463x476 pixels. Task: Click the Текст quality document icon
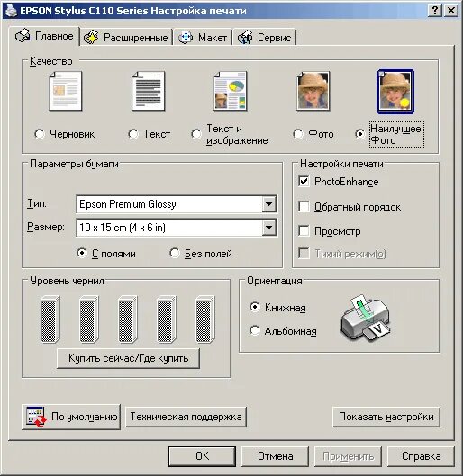pyautogui.click(x=149, y=91)
